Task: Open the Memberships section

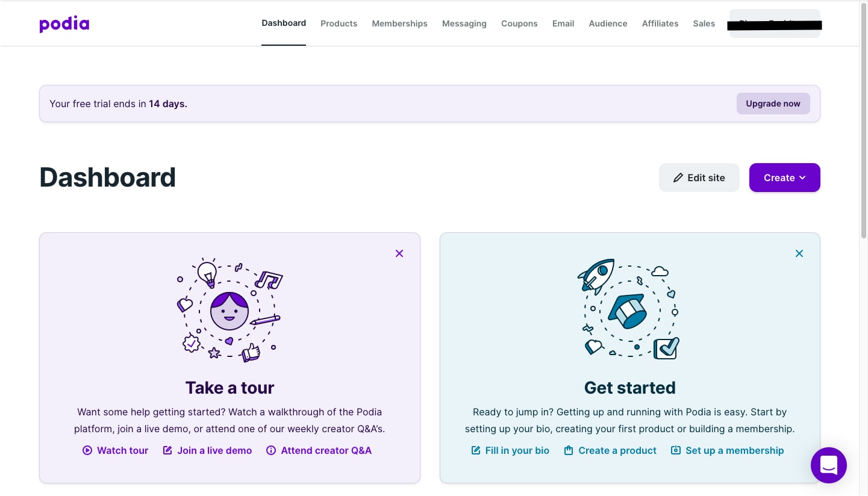Action: click(399, 23)
